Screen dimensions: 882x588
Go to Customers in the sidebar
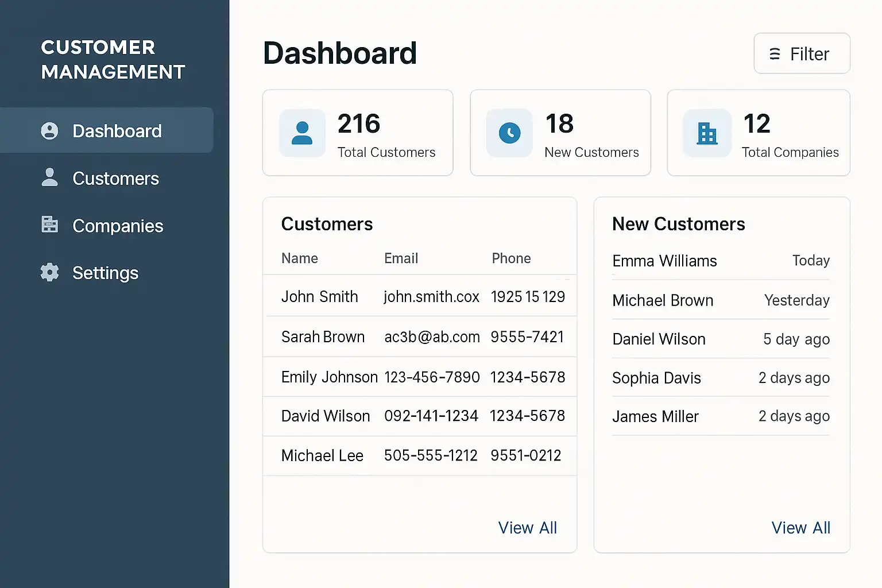point(115,179)
